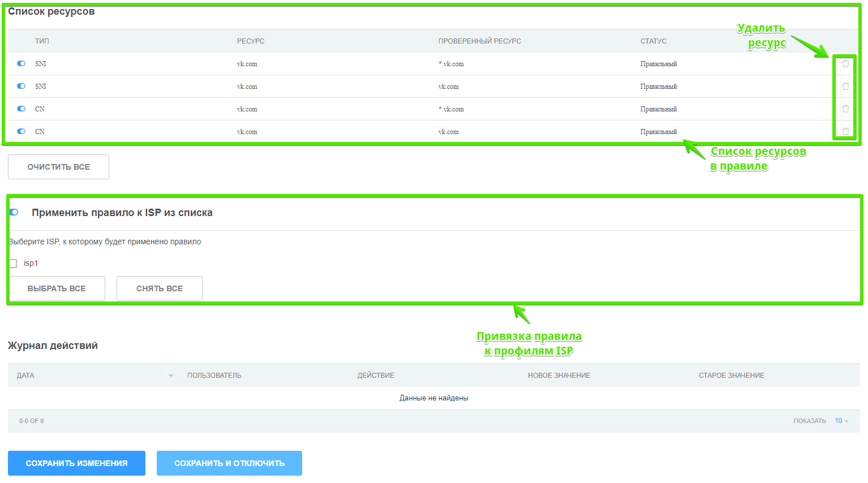Delete the SNI *.vk.com resource row

[845, 63]
